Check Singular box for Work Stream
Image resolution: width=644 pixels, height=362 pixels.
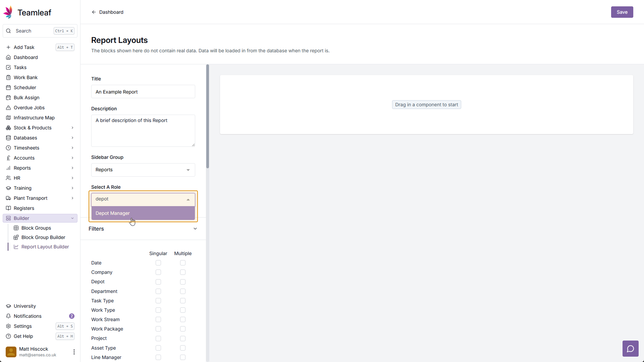158,319
